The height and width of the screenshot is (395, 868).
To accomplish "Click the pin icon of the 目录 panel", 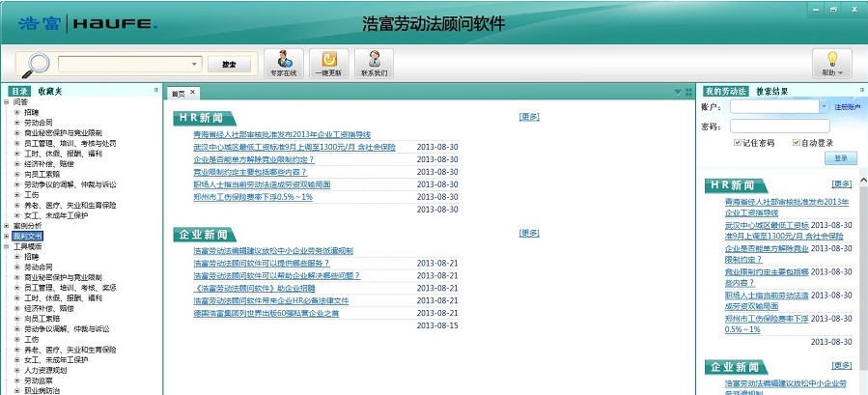I will coord(155,89).
